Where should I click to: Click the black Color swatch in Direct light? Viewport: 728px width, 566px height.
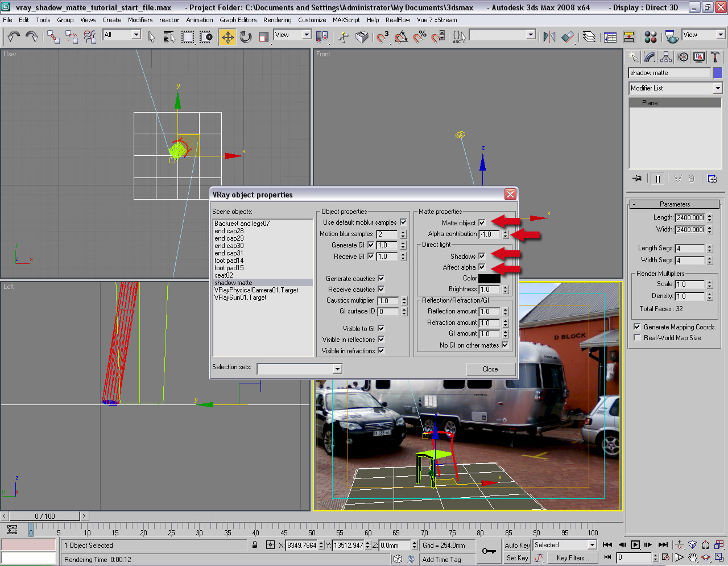coord(489,279)
